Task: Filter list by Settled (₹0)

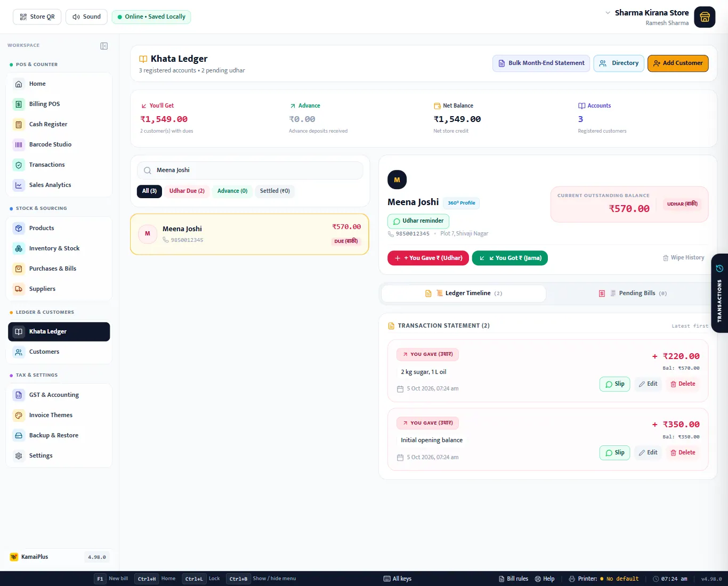Action: pyautogui.click(x=275, y=191)
